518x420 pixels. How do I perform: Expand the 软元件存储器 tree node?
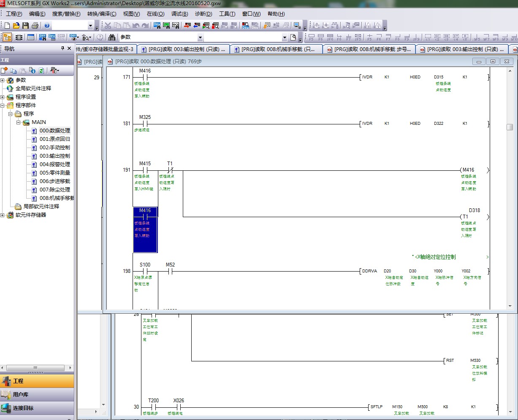[3, 215]
